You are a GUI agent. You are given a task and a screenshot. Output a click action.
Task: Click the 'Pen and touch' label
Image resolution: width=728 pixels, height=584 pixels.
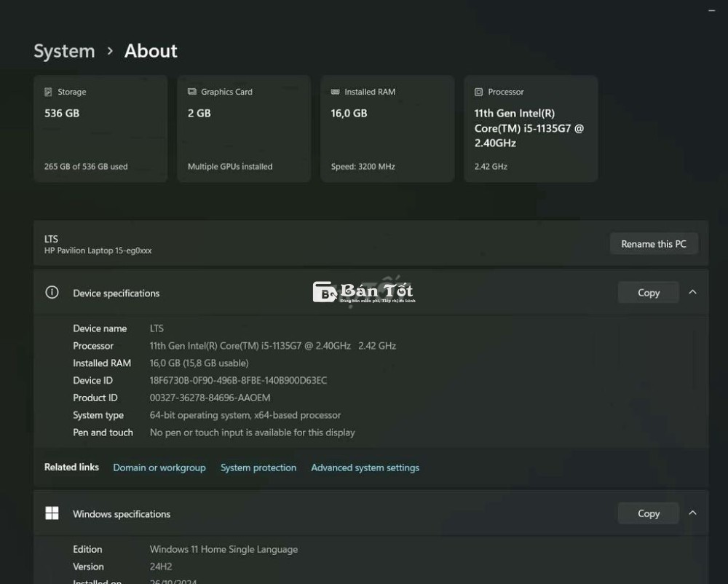pyautogui.click(x=103, y=433)
